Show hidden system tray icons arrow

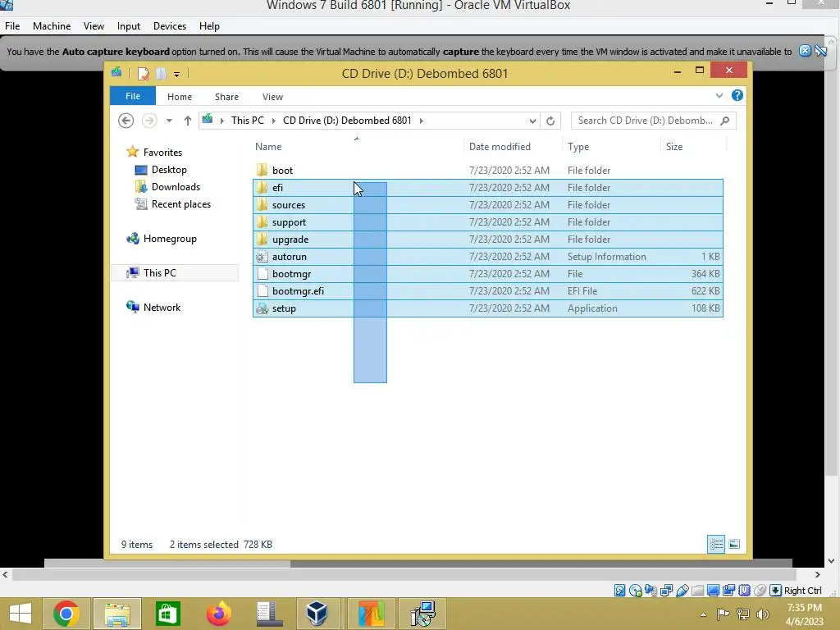(703, 614)
